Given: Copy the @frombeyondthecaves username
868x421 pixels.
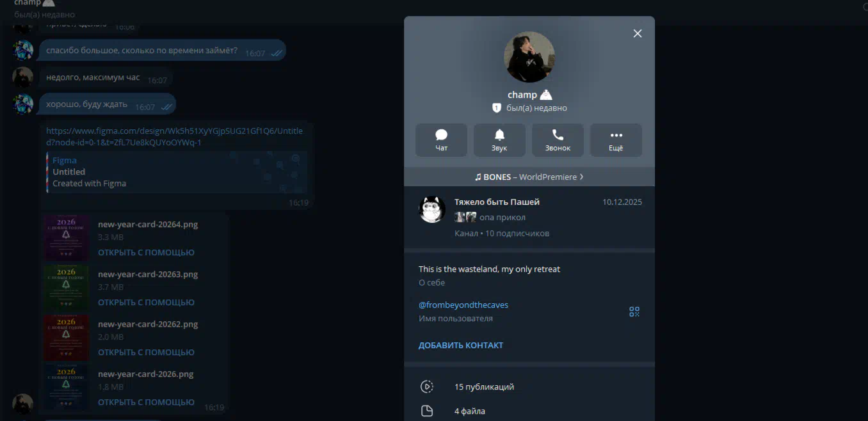Looking at the screenshot, I should pos(463,305).
